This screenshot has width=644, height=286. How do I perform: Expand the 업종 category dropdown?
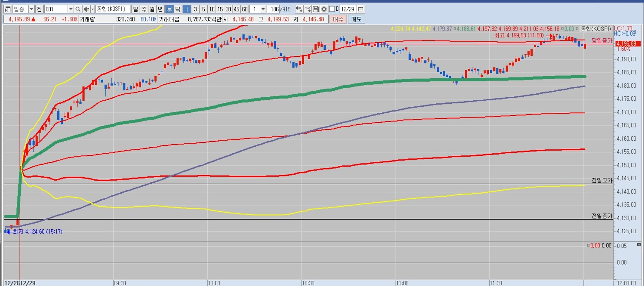31,9
